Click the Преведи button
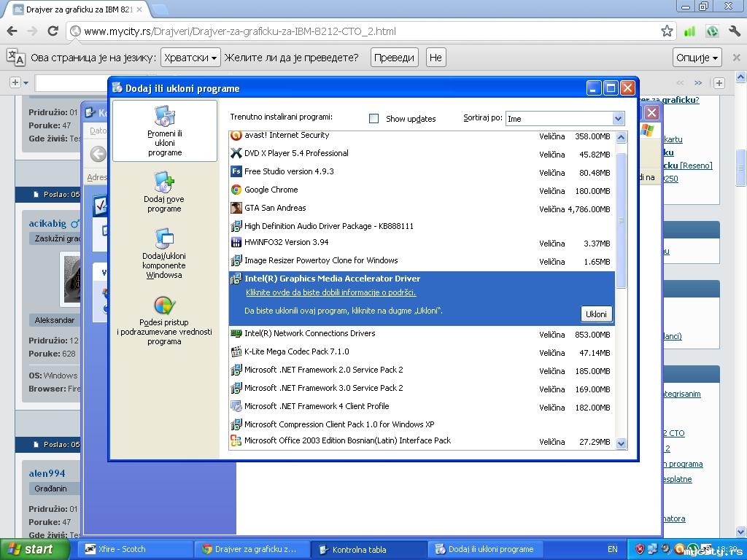Image resolution: width=747 pixels, height=560 pixels. coord(394,58)
